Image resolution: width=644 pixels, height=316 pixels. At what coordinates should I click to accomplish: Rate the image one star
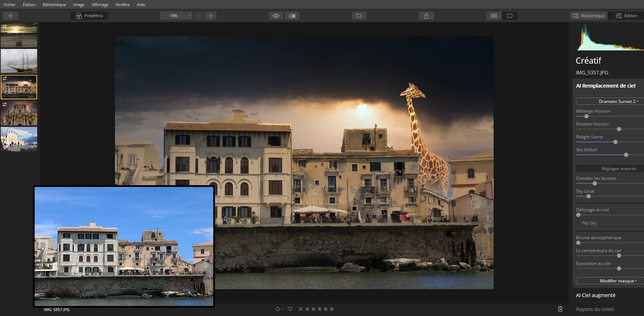[x=307, y=309]
